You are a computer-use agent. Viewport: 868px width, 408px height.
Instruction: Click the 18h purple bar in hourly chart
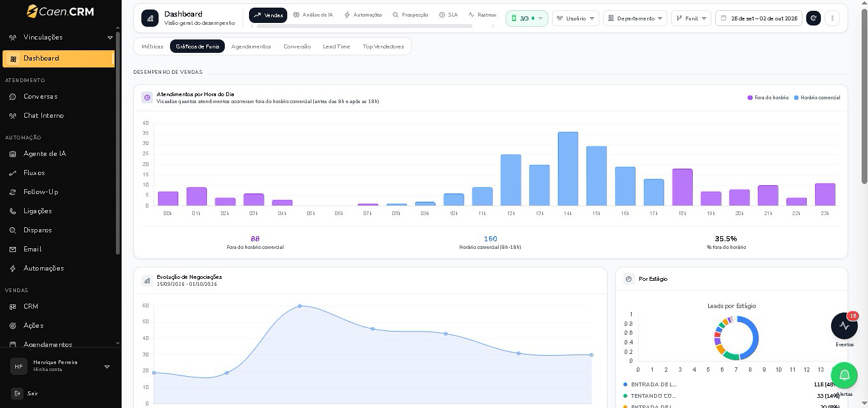[x=682, y=187]
